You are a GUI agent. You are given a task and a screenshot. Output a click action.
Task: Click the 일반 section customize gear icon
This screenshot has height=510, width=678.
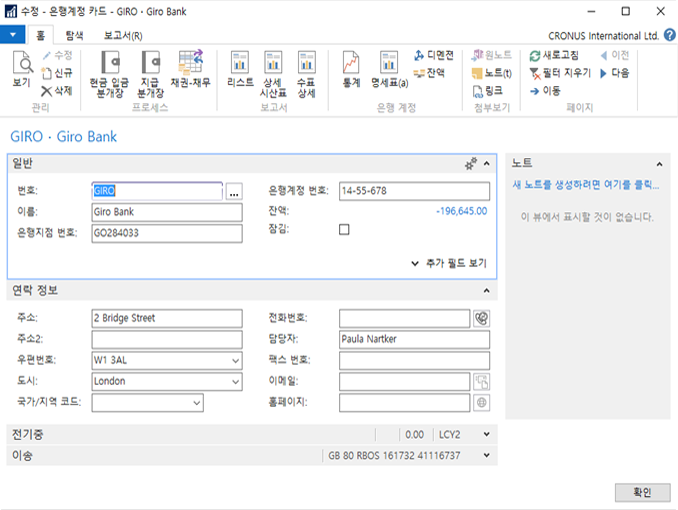471,164
